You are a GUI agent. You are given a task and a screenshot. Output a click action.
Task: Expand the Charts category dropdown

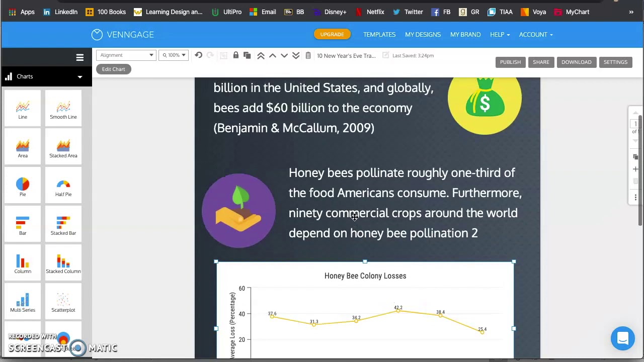click(79, 77)
